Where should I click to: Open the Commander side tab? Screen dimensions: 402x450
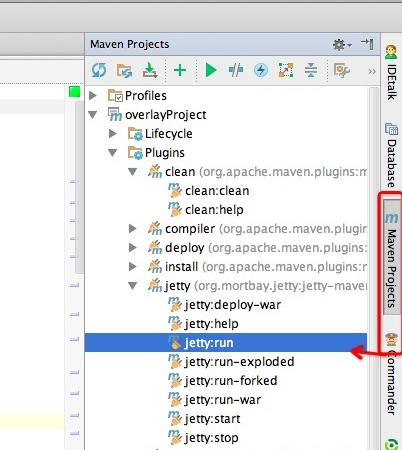pyautogui.click(x=391, y=374)
